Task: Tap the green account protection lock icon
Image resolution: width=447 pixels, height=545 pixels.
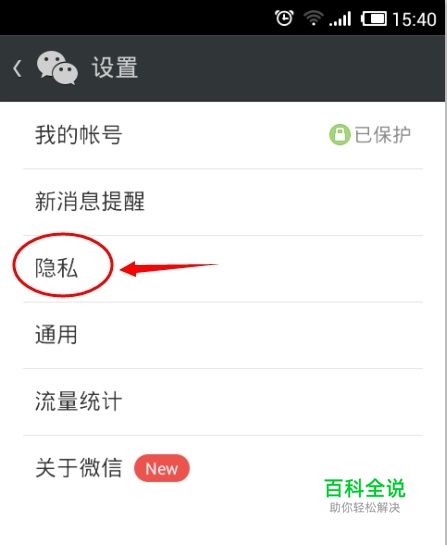Action: pyautogui.click(x=339, y=135)
